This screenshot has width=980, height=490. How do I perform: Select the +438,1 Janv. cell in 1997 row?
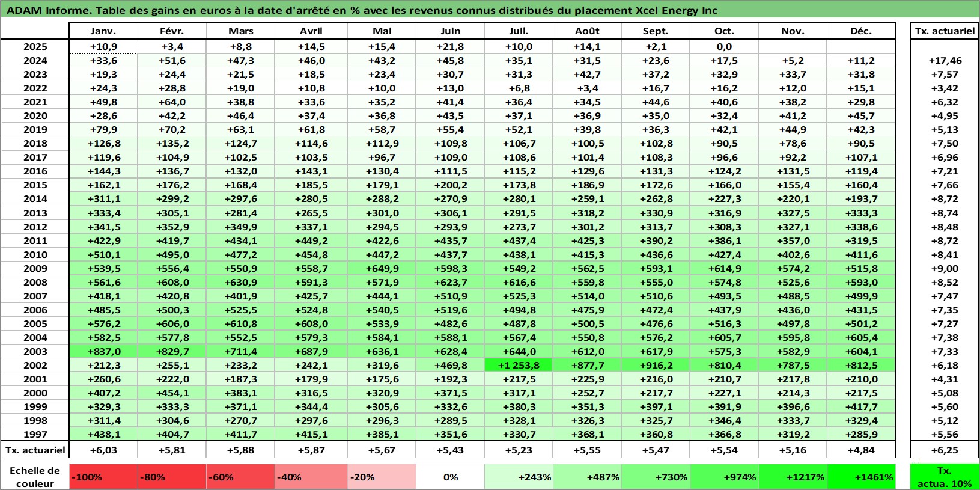[104, 434]
